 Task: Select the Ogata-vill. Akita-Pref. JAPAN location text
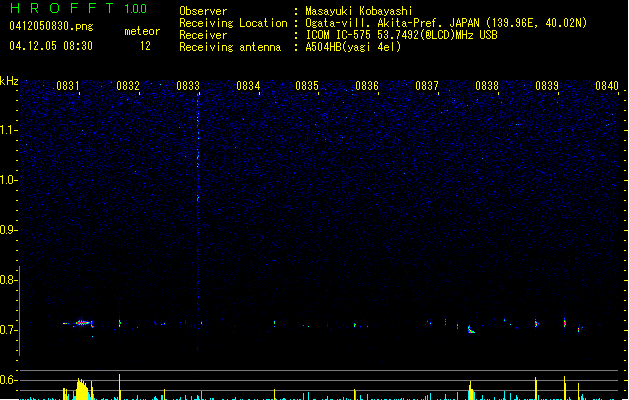tap(446, 23)
